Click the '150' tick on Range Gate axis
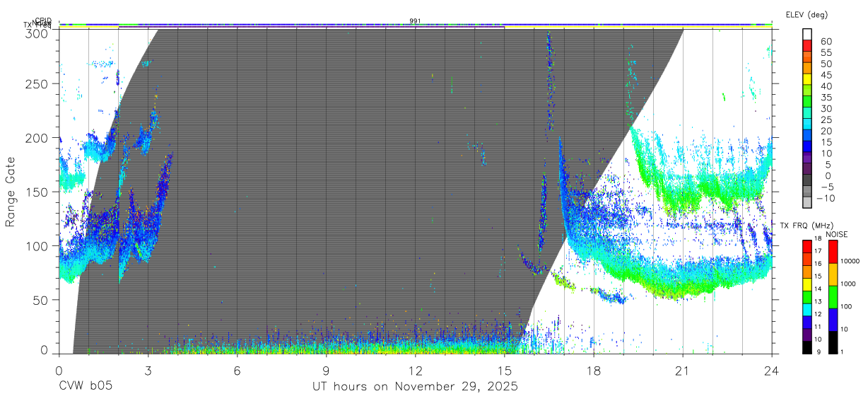This screenshot has height=401, width=868. click(x=35, y=192)
